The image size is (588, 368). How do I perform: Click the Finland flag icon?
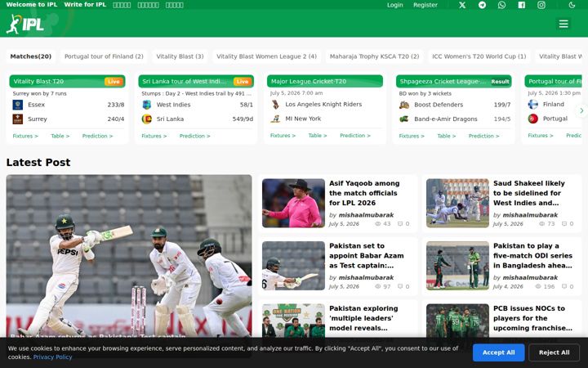tap(532, 105)
